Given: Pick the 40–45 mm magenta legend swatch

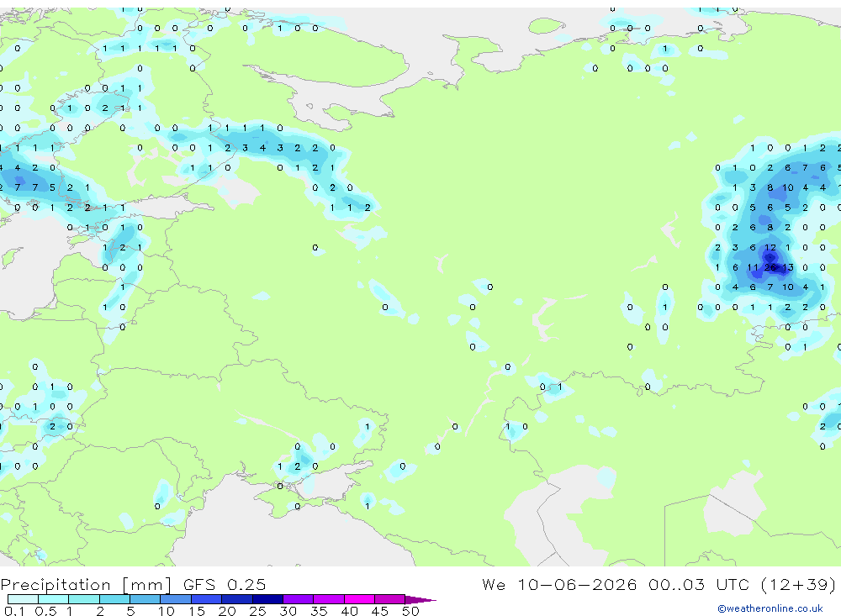Looking at the screenshot, I should [359, 599].
